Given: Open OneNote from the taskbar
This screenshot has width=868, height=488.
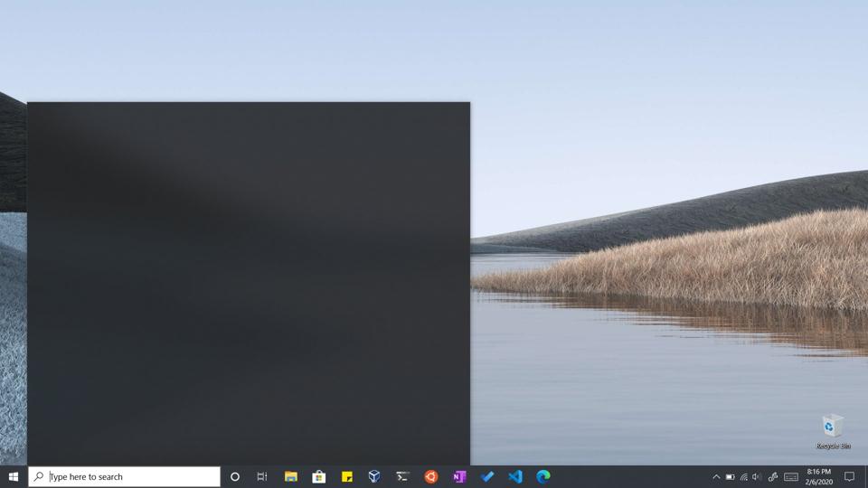Looking at the screenshot, I should pyautogui.click(x=459, y=476).
